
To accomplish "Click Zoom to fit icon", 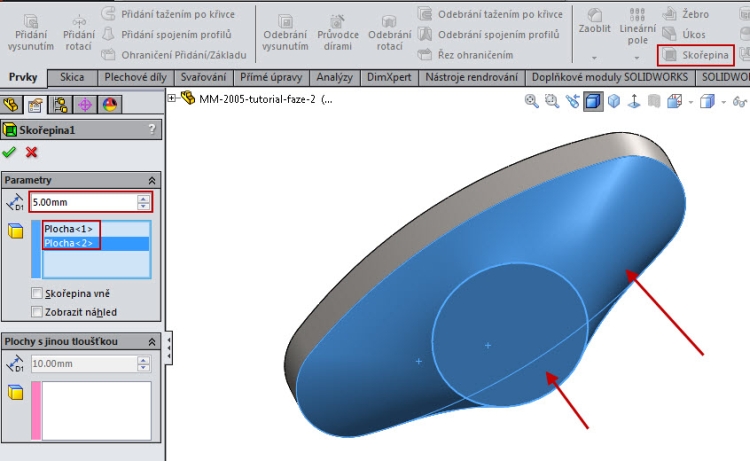I will point(531,101).
